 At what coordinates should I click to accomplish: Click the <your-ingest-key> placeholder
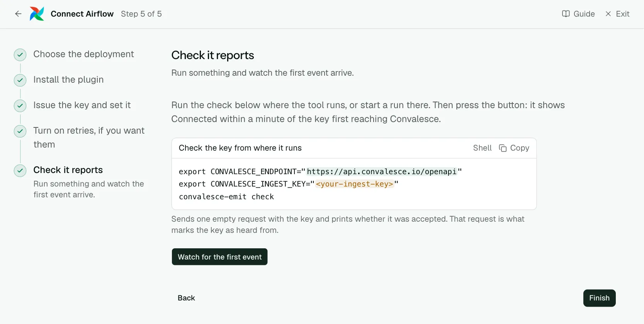355,184
